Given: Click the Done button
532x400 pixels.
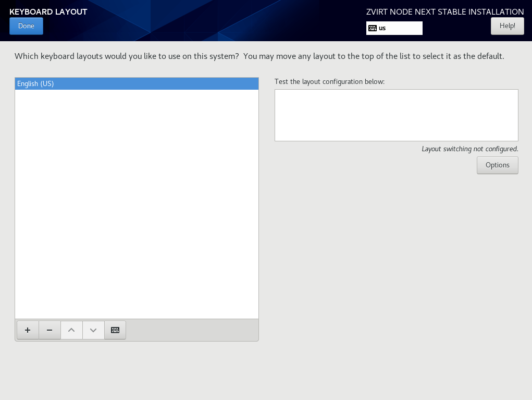Looking at the screenshot, I should [x=26, y=26].
